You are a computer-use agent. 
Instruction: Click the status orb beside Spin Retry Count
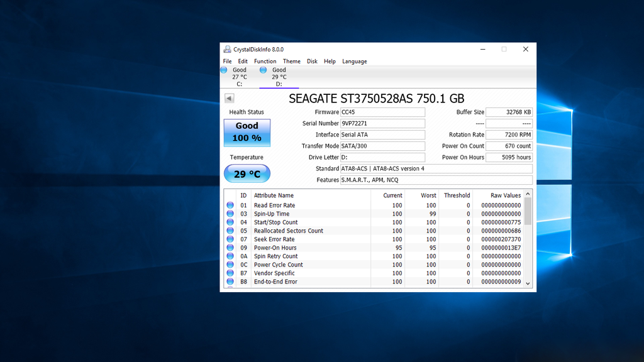(x=230, y=256)
